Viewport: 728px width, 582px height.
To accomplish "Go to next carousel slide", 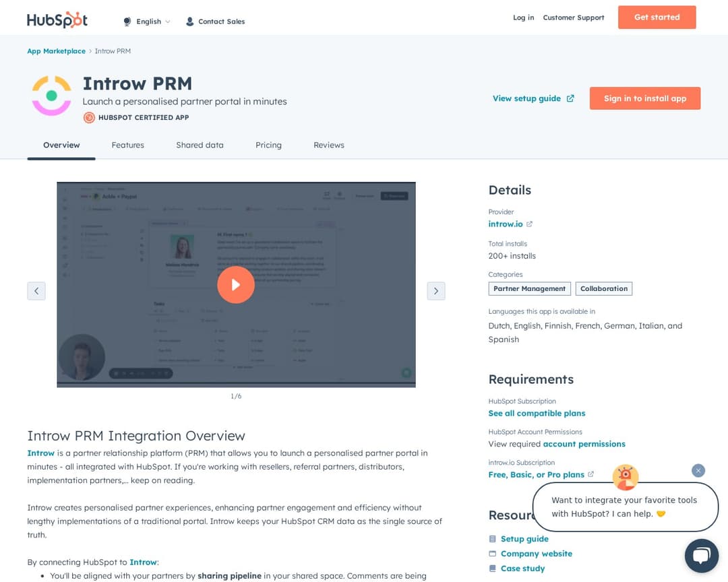I will [436, 291].
